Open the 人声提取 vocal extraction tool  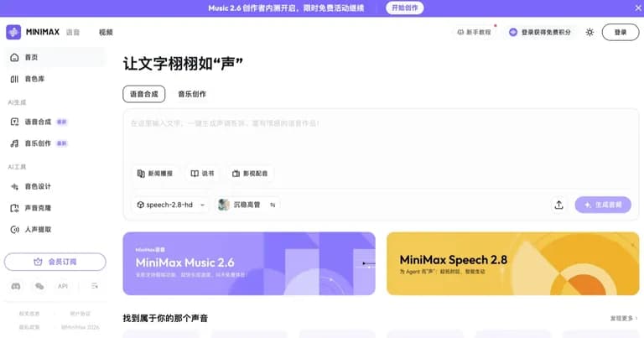coord(55,230)
